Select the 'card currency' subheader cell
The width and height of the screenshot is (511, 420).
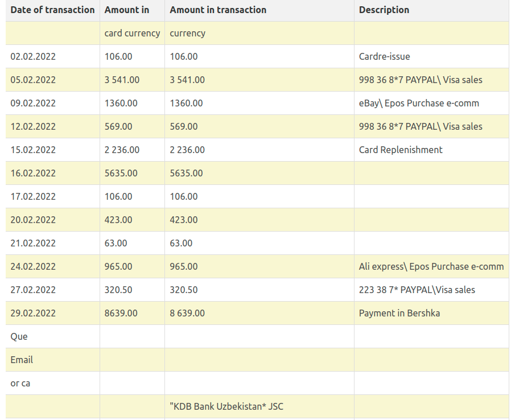132,33
